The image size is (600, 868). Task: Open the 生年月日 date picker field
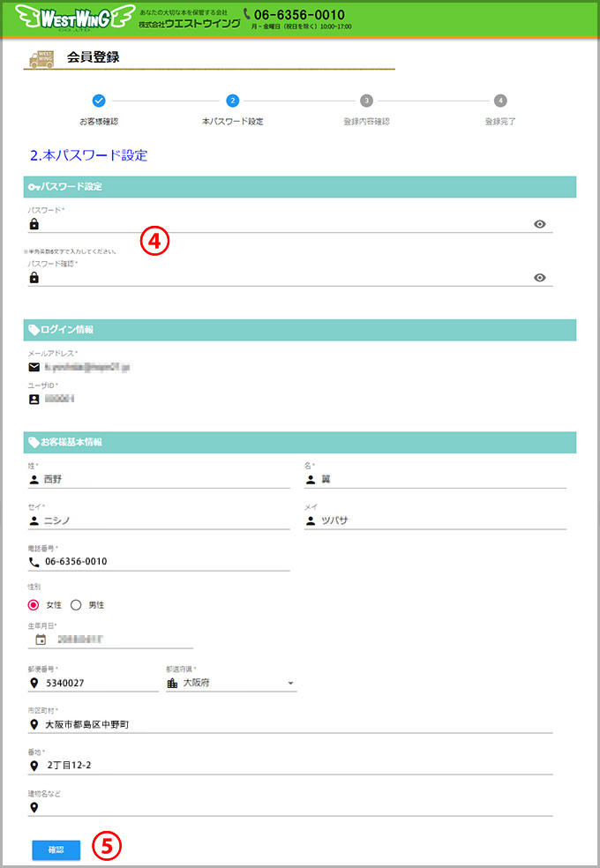pos(110,640)
